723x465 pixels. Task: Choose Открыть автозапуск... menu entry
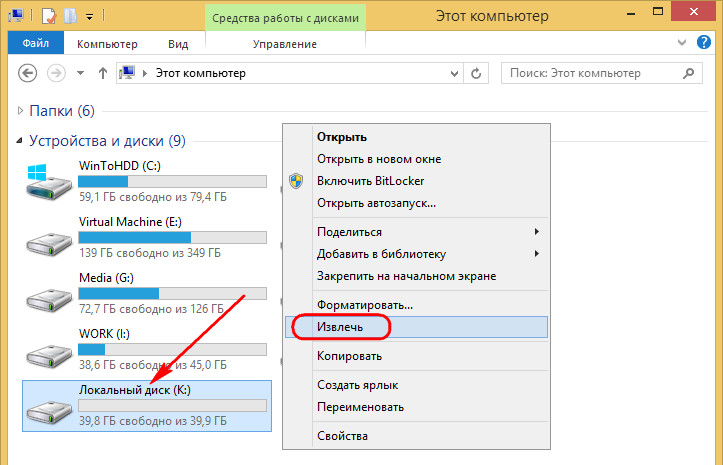[x=416, y=203]
